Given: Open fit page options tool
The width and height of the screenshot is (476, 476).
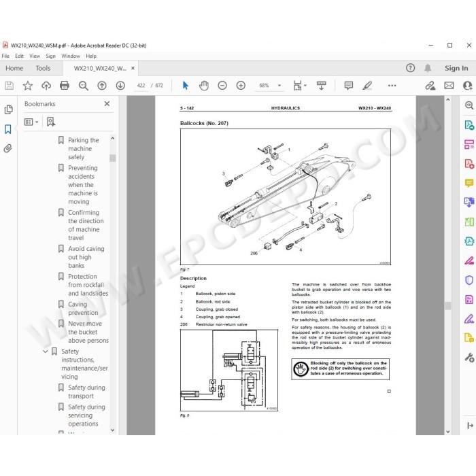Looking at the screenshot, I should pos(297,86).
